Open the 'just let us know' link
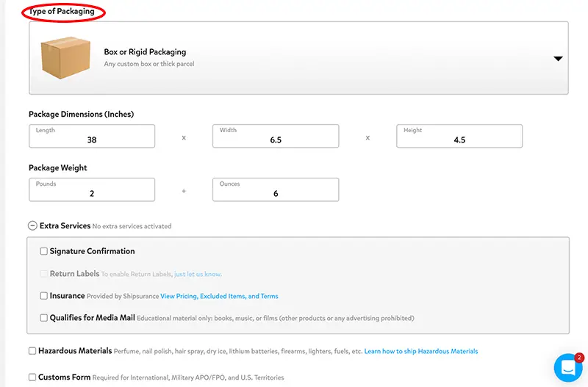Viewport: 588px width, 387px height. [198, 274]
